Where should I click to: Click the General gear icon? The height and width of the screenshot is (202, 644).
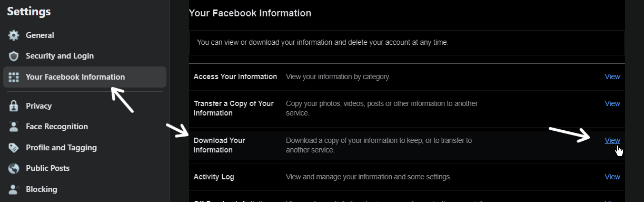click(14, 35)
